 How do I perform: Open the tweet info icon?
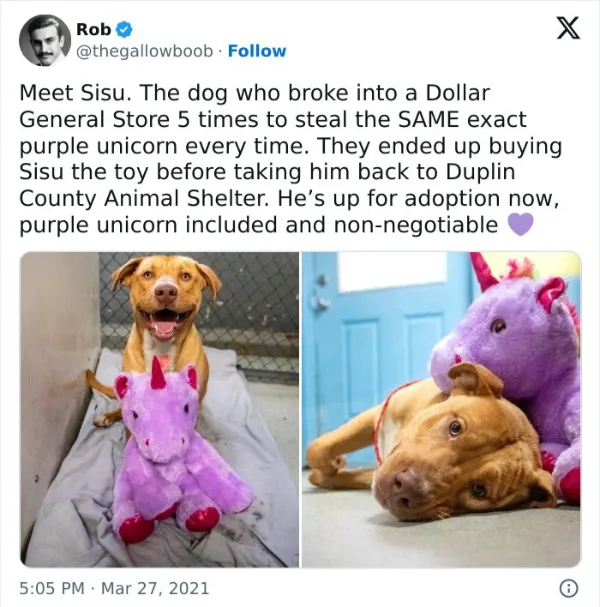[x=569, y=588]
